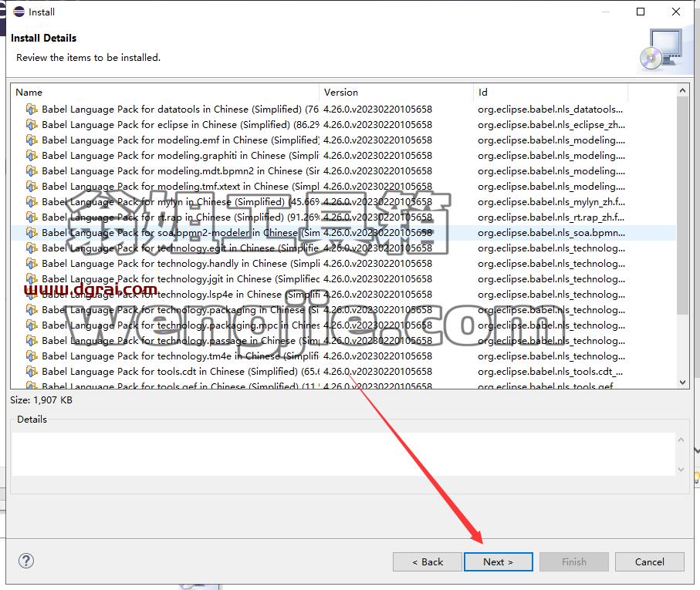Select the technology.jgit language pack icon
This screenshot has height=590, width=700.
[31, 279]
